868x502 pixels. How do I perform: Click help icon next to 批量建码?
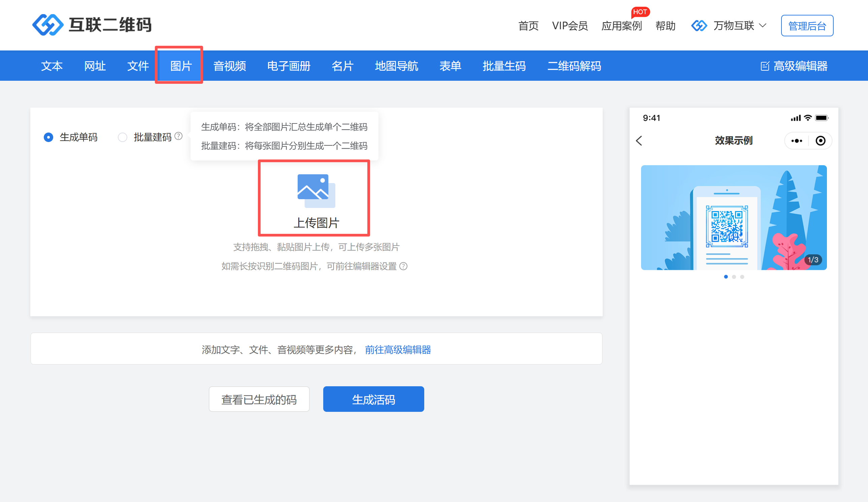(x=178, y=136)
